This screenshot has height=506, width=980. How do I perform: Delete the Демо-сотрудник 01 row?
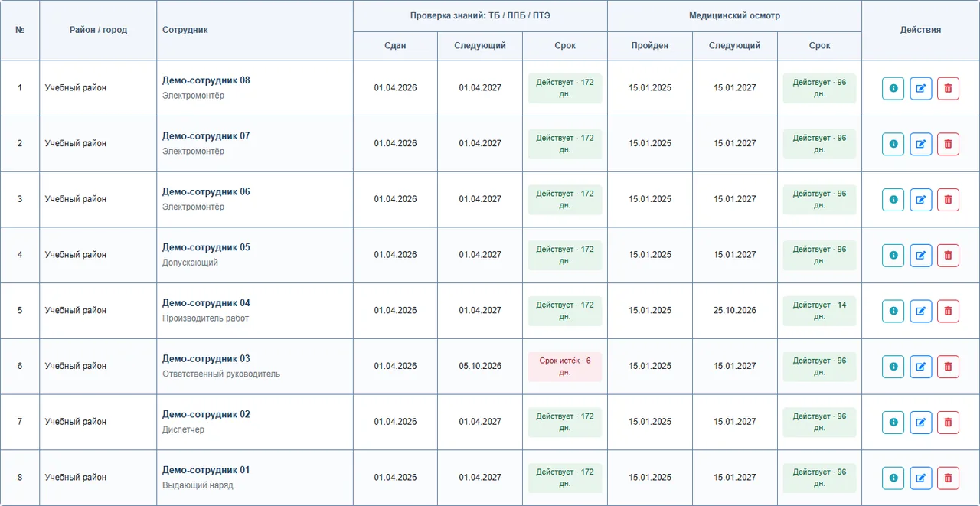click(948, 478)
